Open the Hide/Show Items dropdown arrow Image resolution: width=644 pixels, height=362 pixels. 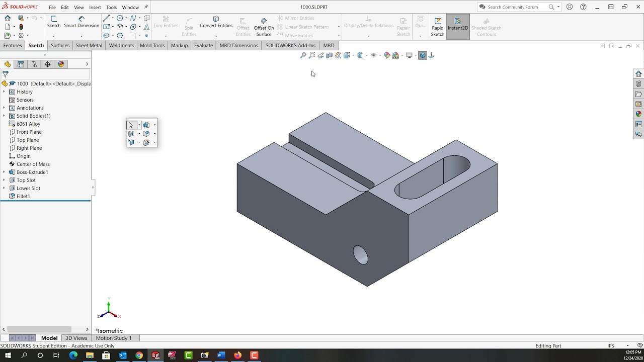pos(379,55)
